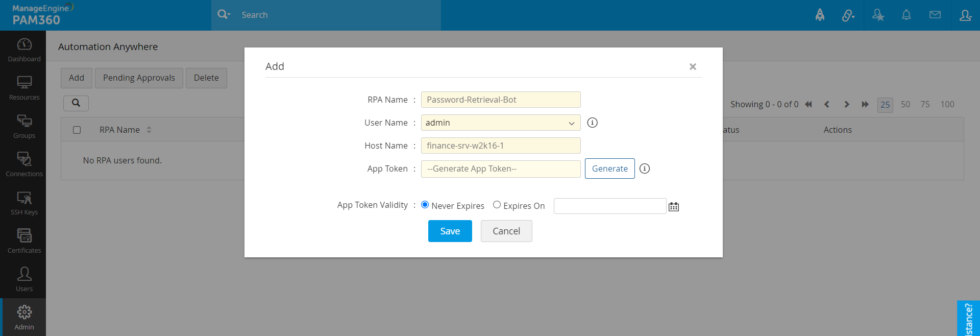
Task: Open the Groups menu in the sidebar
Action: point(24,127)
